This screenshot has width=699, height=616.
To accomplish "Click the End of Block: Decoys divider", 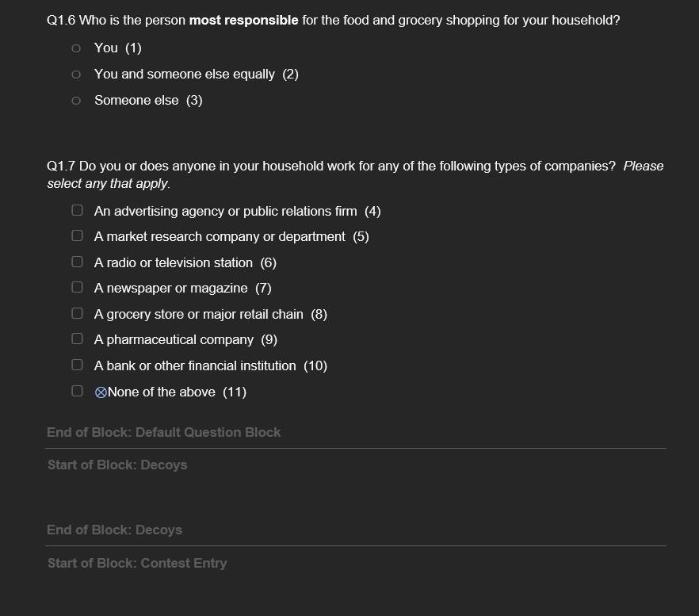I will 114,530.
